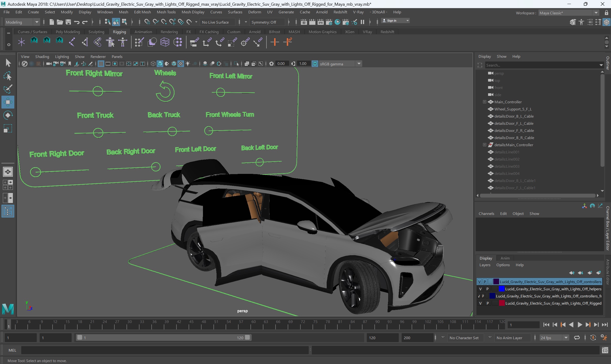The image size is (611, 364).
Task: Click the IPR render icon
Action: point(321,22)
